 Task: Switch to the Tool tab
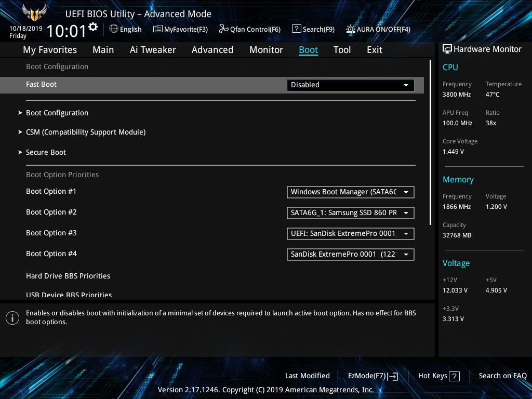point(342,50)
